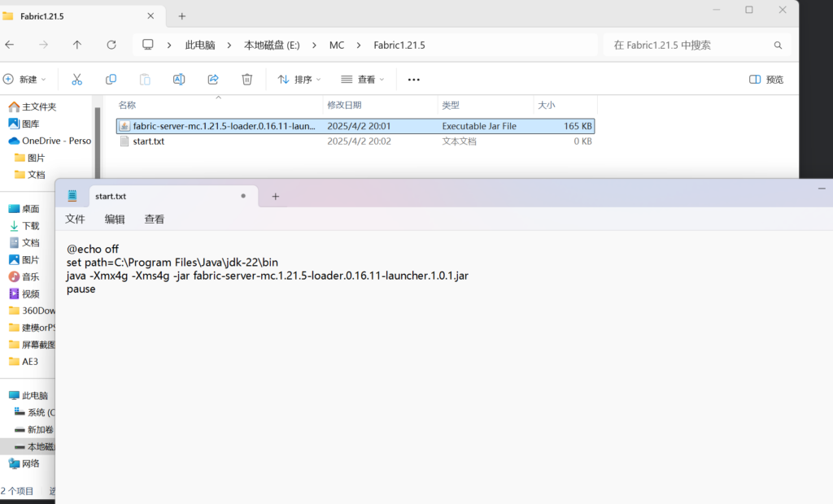Viewport: 833px width, 504px height.
Task: Select the fabric-server jar file row
Action: (355, 126)
